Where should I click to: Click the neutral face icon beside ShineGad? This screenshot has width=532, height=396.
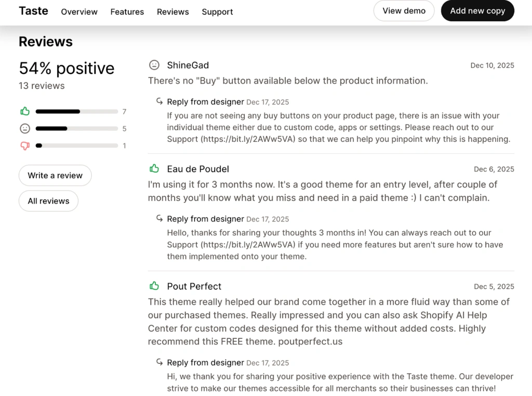pos(154,65)
